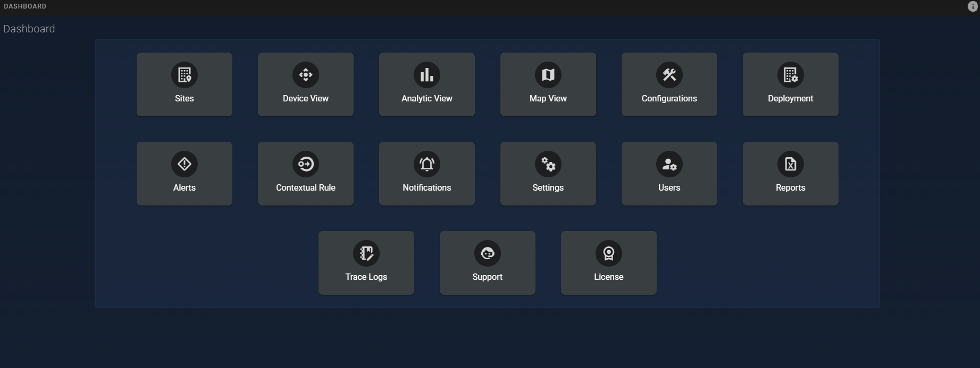Open the Sites building icon

coord(185,75)
